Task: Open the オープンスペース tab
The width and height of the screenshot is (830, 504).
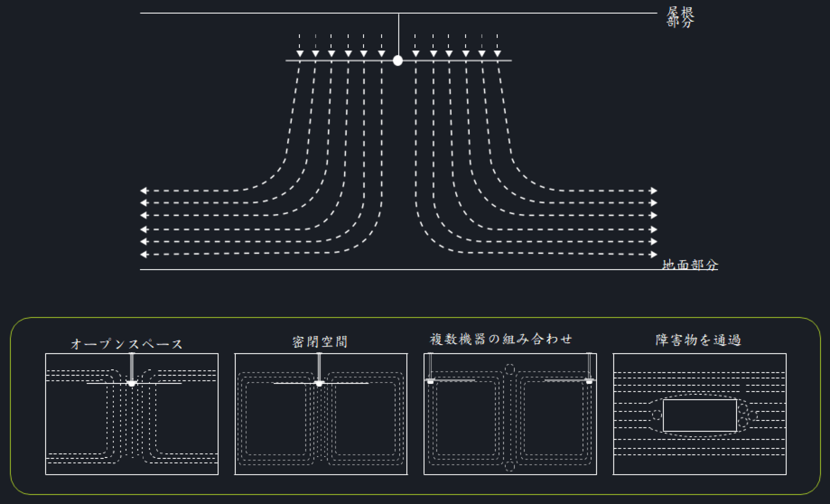Action: click(x=127, y=344)
